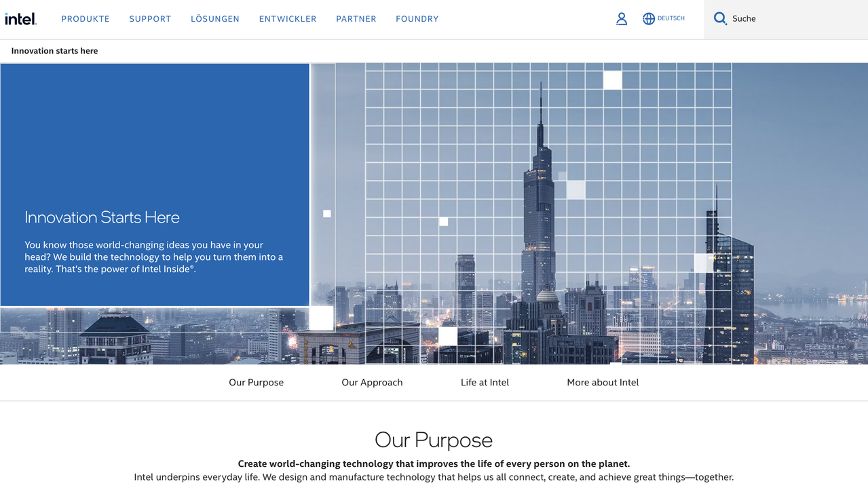The height and width of the screenshot is (492, 868).
Task: Click the globe language icon
Action: [x=649, y=19]
